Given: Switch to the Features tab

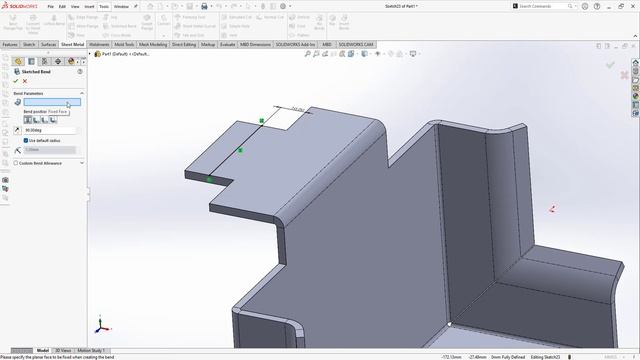Looking at the screenshot, I should pos(10,44).
